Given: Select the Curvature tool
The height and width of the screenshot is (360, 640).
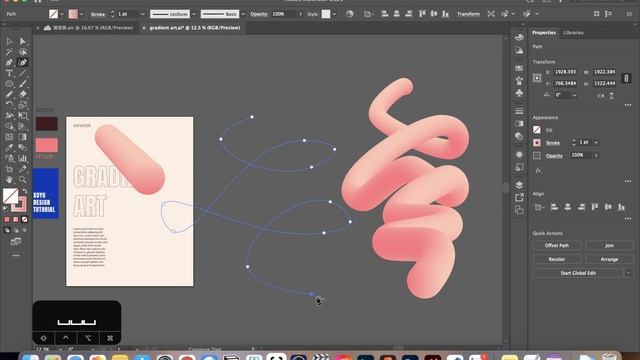Looking at the screenshot, I should point(23,62).
